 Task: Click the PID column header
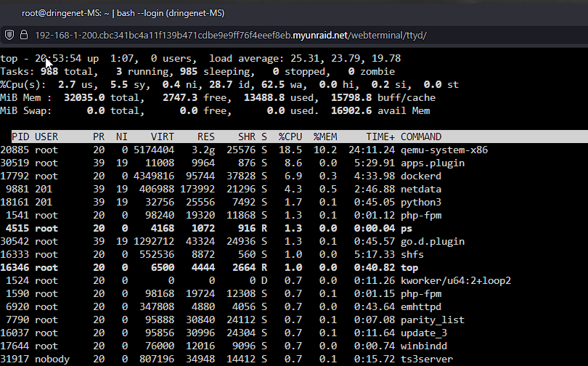click(x=20, y=137)
